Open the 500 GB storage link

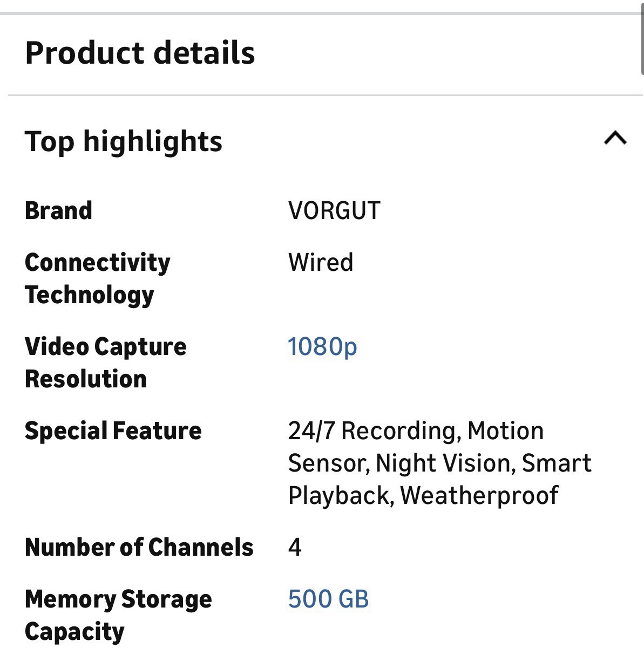coord(328,599)
